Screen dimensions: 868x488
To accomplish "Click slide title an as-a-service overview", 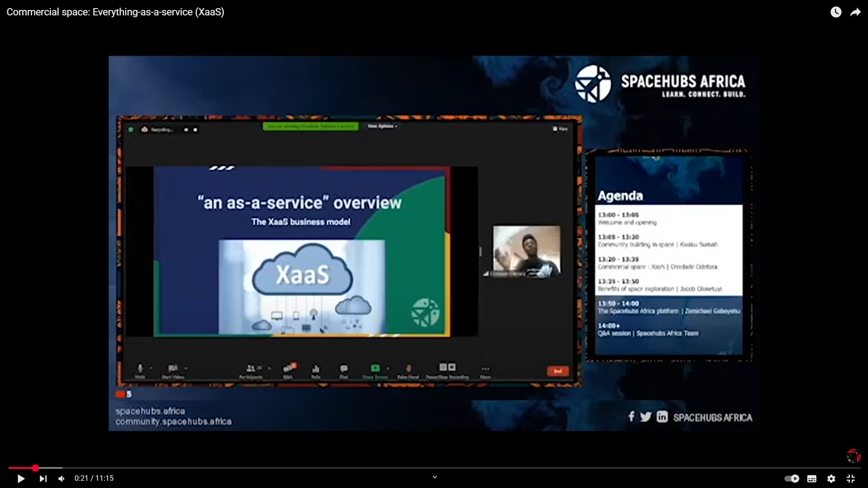I will tap(299, 203).
